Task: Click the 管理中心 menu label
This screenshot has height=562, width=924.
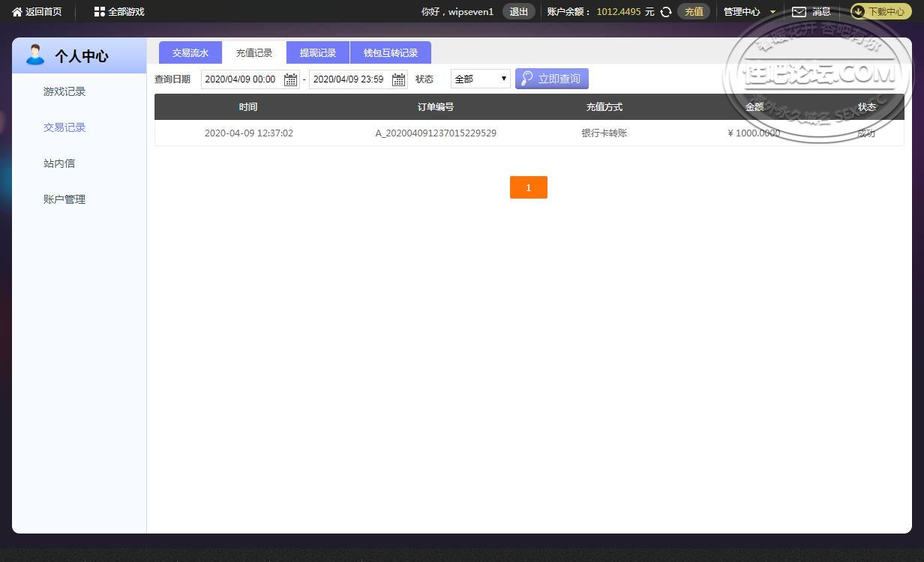Action: click(742, 12)
